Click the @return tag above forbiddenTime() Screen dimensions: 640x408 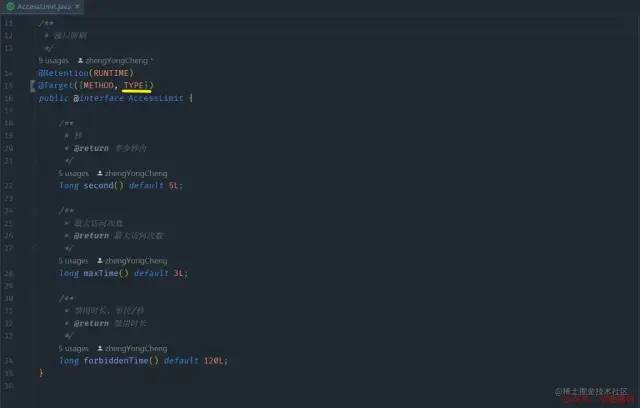(91, 324)
